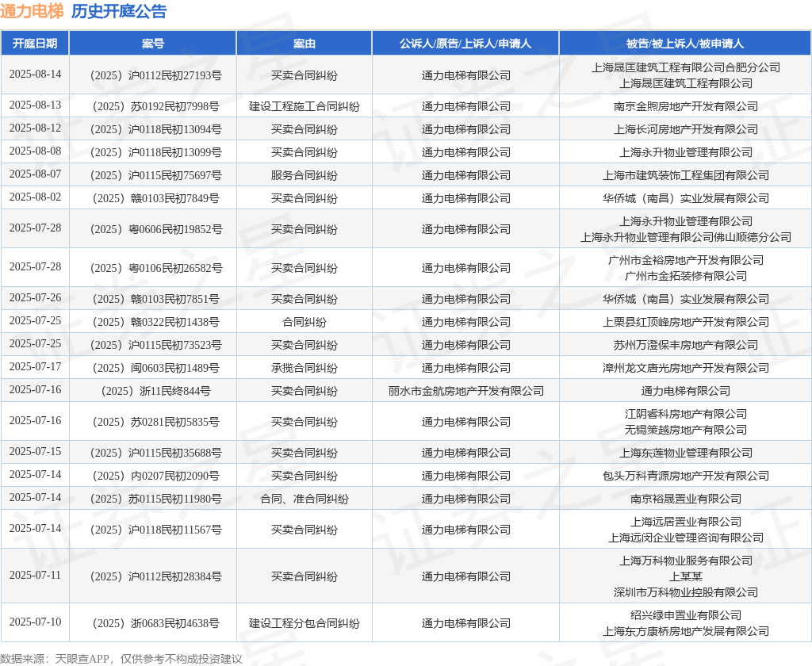Screen dimensions: 812x666
Task: Click date cell 2025-07-17
Action: click(x=35, y=366)
